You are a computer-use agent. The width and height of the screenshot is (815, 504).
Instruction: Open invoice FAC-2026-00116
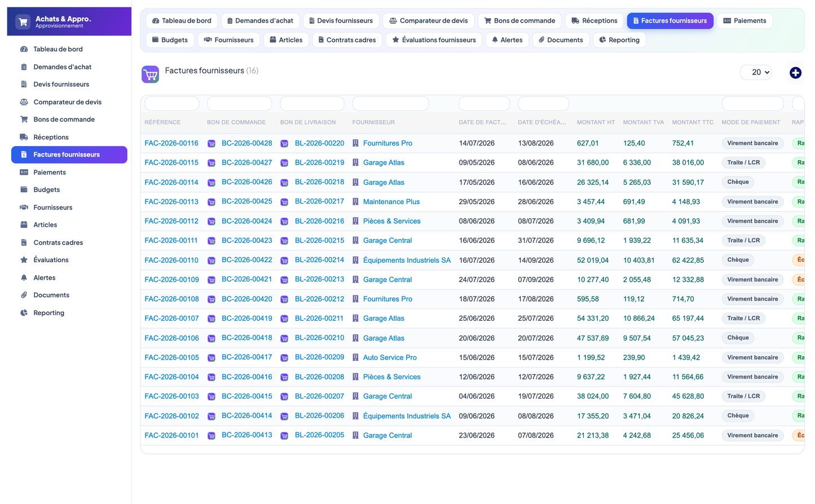[x=171, y=143]
